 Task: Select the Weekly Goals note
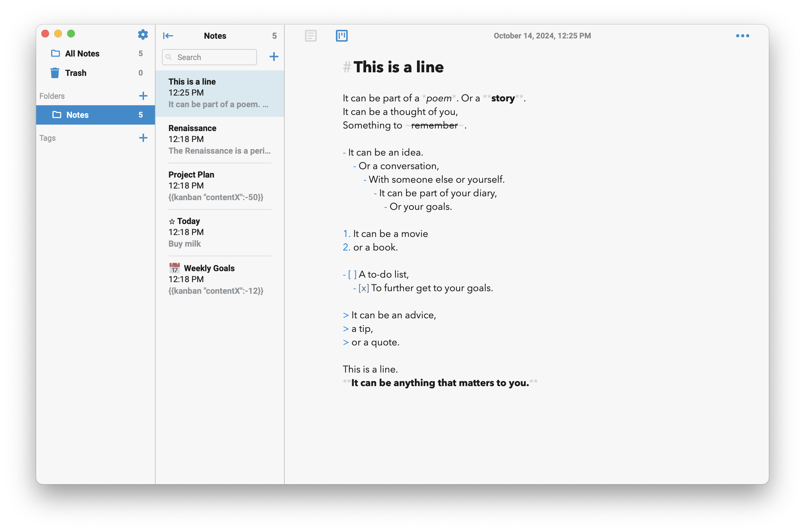[220, 279]
